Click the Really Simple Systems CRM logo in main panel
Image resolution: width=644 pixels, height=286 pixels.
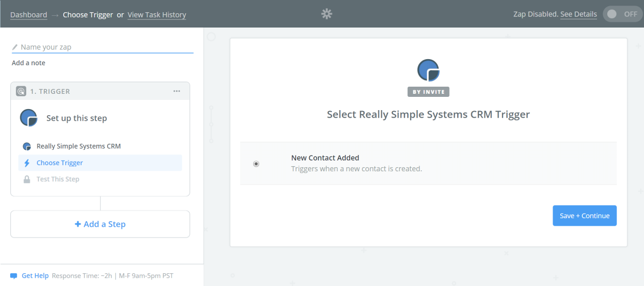pyautogui.click(x=428, y=70)
